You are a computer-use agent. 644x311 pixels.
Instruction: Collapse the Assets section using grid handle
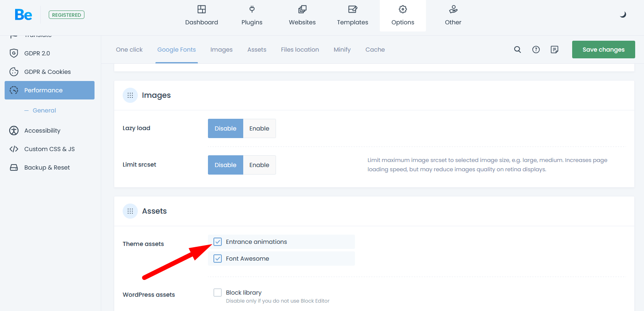(130, 211)
